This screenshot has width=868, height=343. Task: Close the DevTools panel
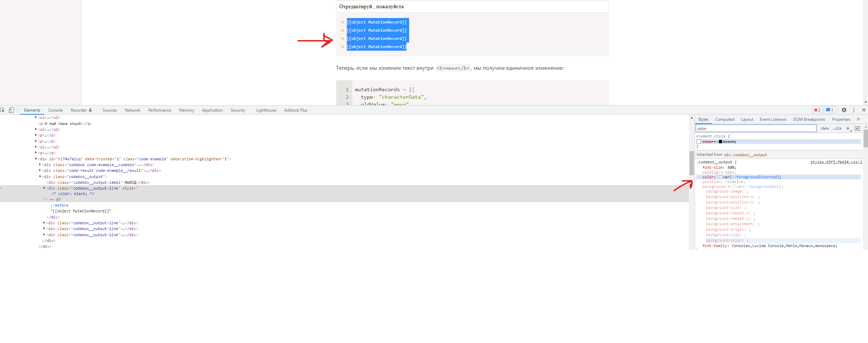[864, 110]
